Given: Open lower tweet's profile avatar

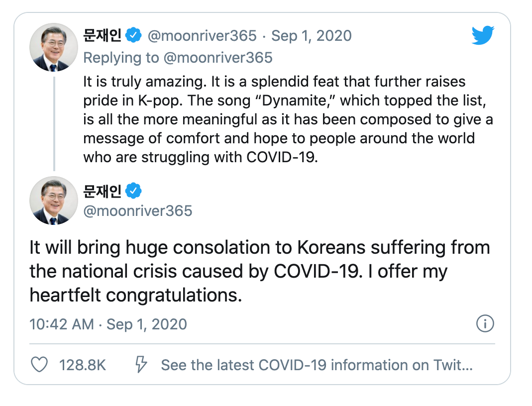Looking at the screenshot, I should 52,201.
